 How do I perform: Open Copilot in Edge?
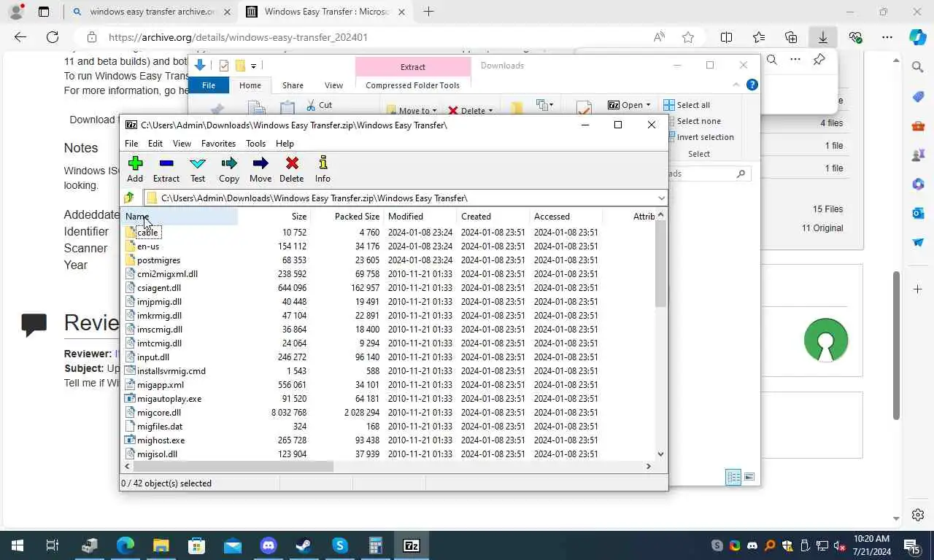tap(918, 37)
